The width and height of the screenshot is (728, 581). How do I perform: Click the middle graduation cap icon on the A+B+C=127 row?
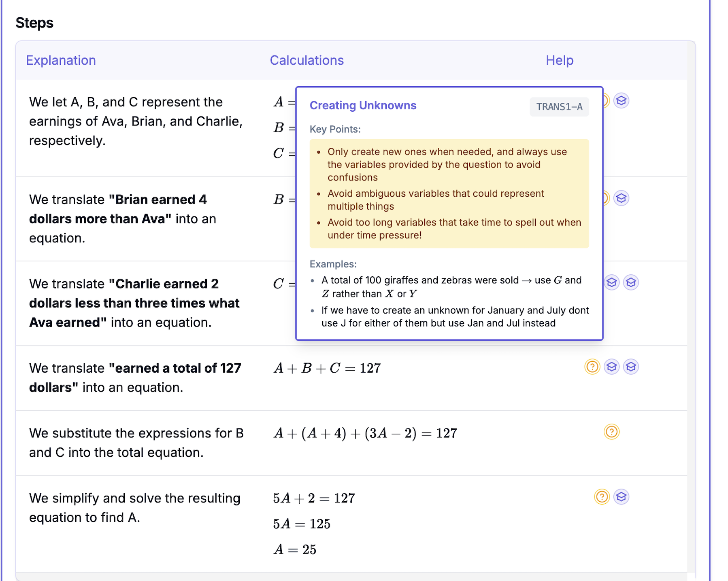tap(612, 367)
